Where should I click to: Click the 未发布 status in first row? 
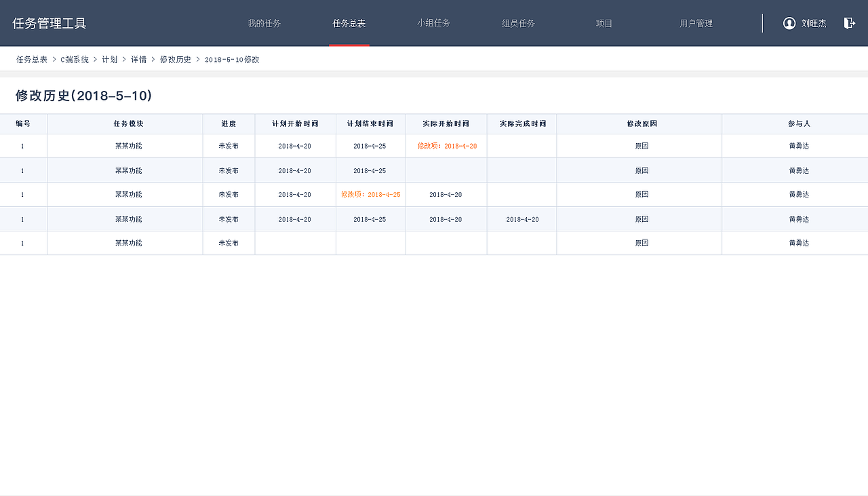click(229, 145)
